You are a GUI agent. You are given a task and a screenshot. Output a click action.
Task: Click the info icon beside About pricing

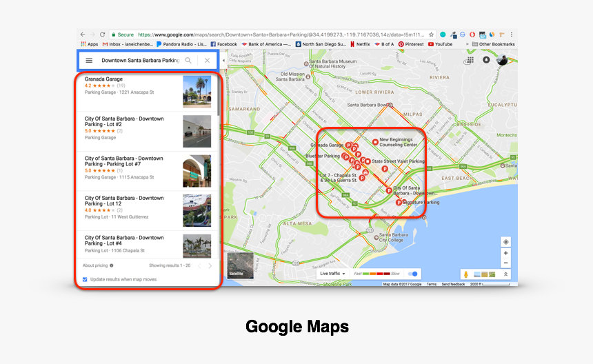tap(112, 265)
